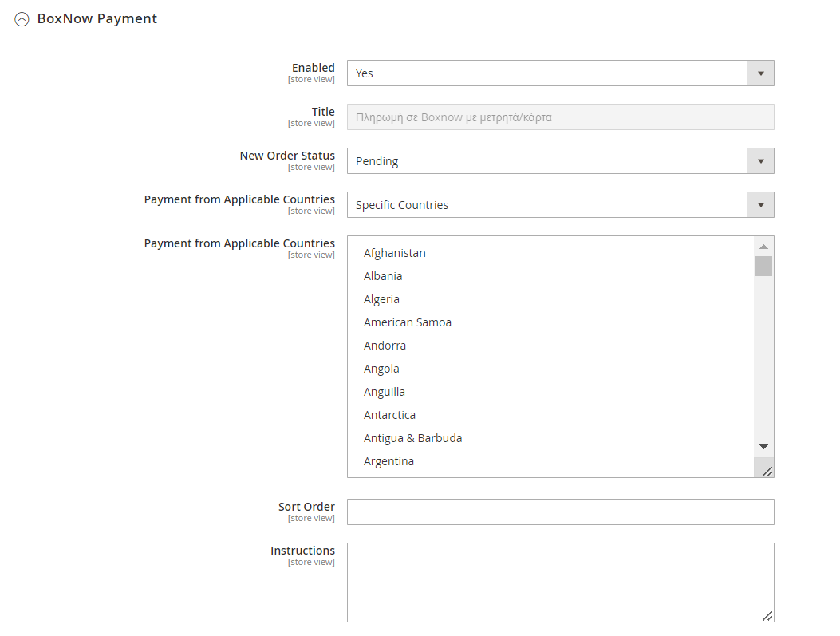Image resolution: width=840 pixels, height=636 pixels.
Task: Open the Enabled dropdown
Action: click(x=560, y=73)
